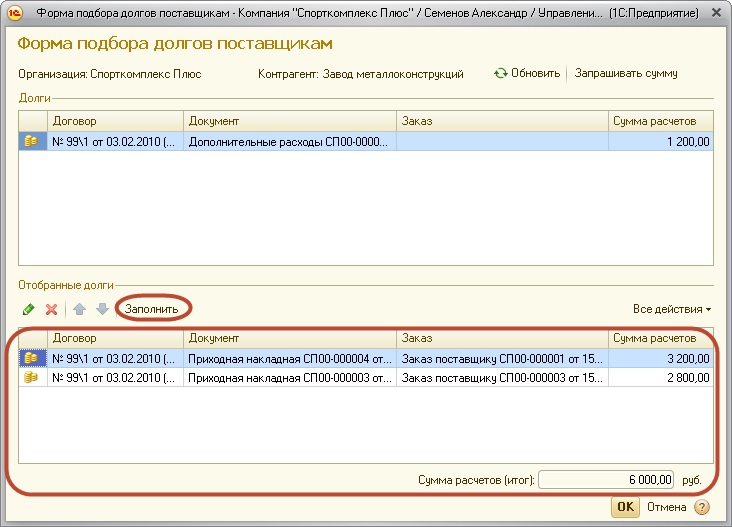Click the question mark help icon
The height and width of the screenshot is (527, 732).
point(702,507)
